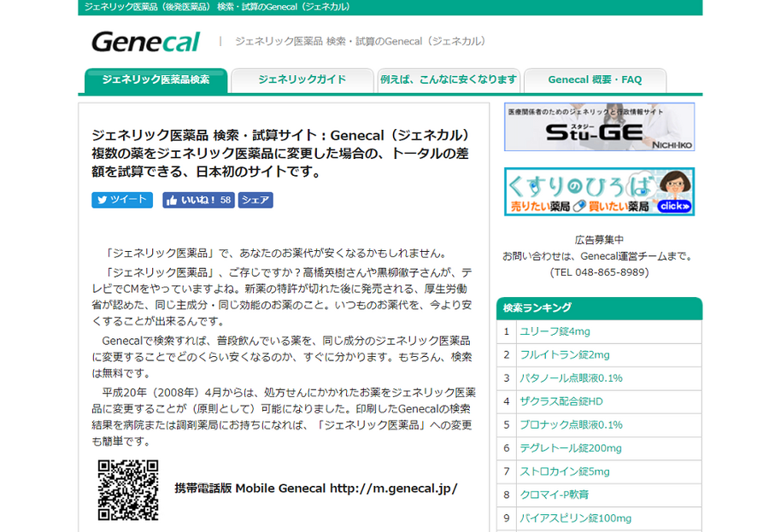Screen dimensions: 769x532
Task: Click the Genecal logo
Action: [x=145, y=42]
